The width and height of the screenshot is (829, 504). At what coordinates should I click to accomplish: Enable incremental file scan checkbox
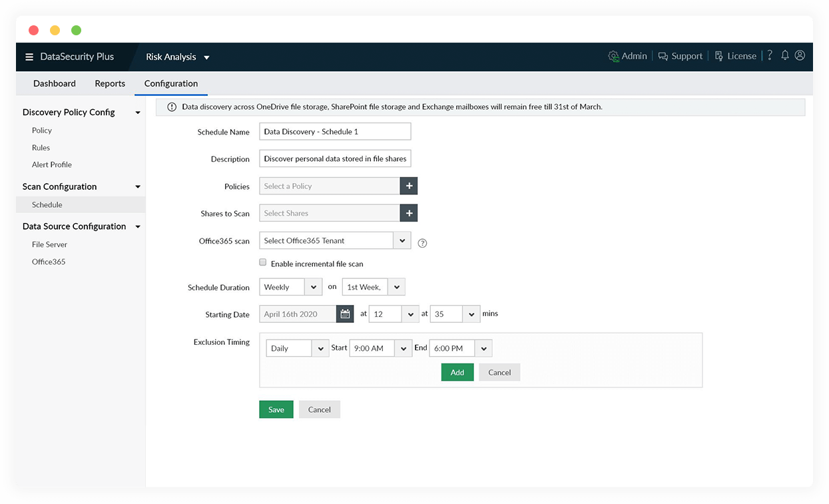click(x=263, y=263)
